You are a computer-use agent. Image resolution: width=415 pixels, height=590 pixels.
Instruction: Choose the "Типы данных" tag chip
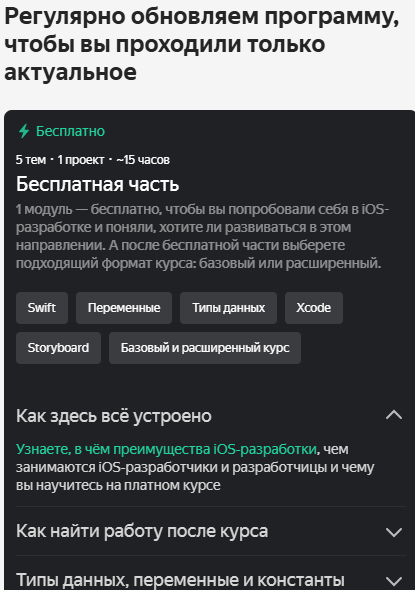pyautogui.click(x=228, y=308)
